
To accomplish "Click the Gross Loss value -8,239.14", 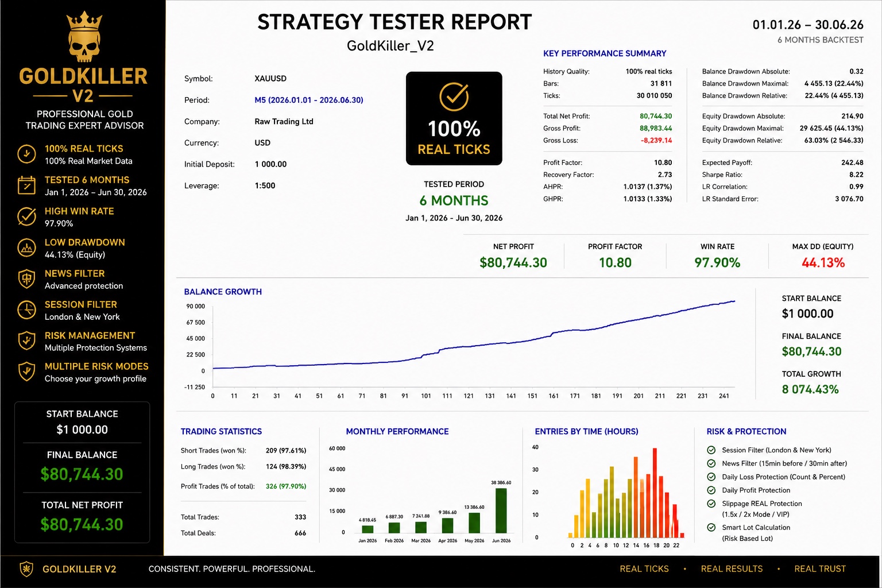I will pyautogui.click(x=656, y=140).
